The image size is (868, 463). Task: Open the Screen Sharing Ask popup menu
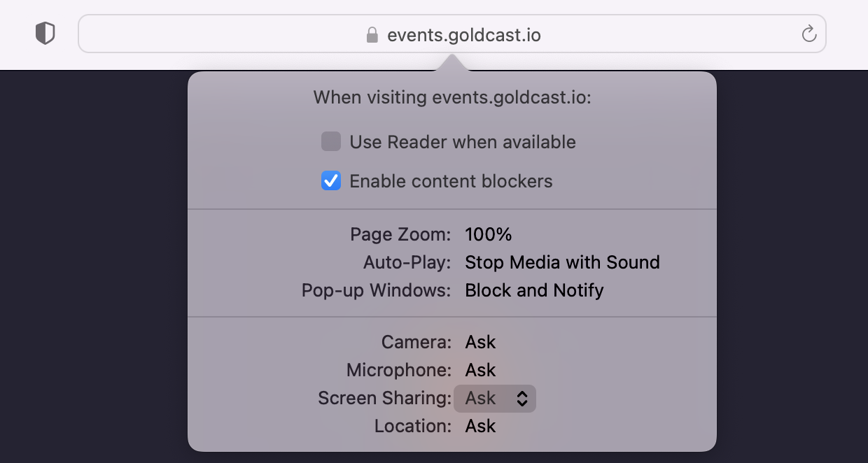tap(495, 398)
